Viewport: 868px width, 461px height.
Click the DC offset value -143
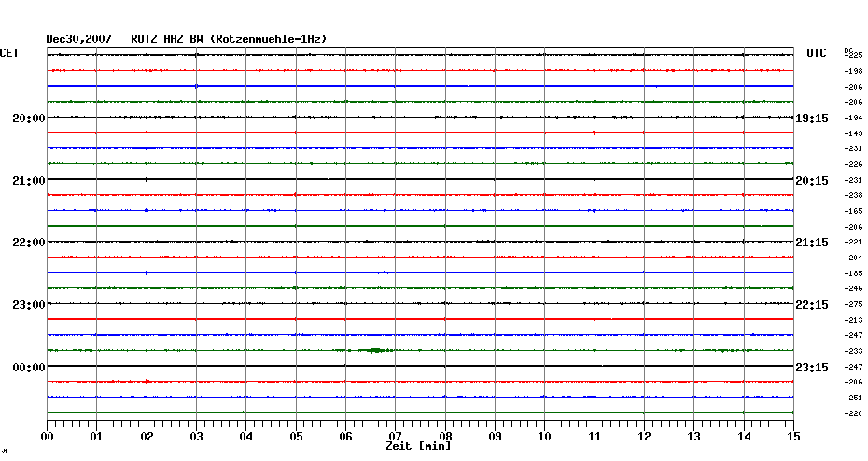[x=854, y=134]
